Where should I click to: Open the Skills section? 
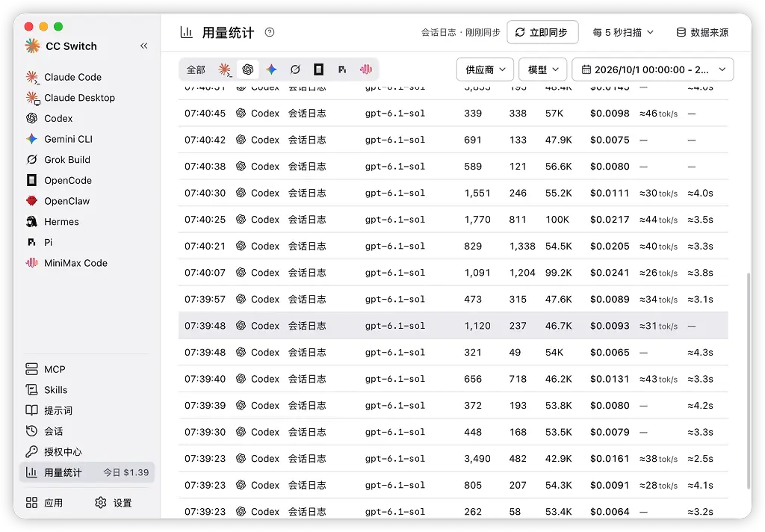(87, 390)
